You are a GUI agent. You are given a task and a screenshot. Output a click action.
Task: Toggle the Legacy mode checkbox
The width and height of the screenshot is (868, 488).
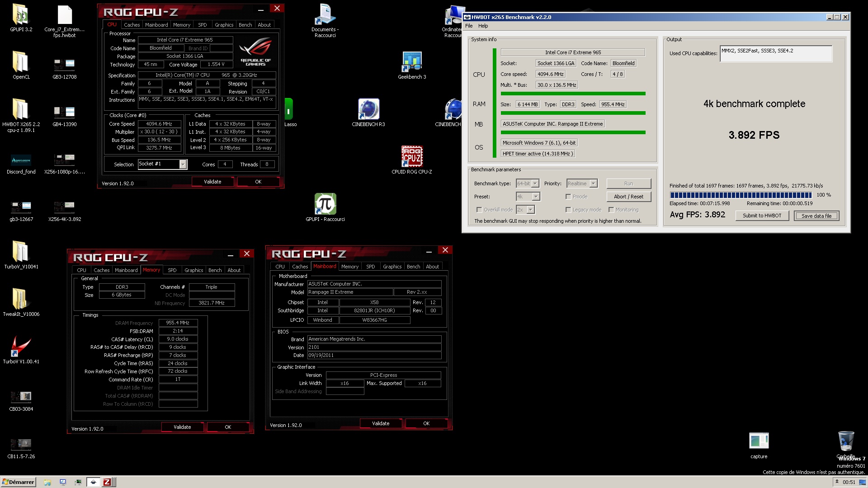click(x=568, y=210)
